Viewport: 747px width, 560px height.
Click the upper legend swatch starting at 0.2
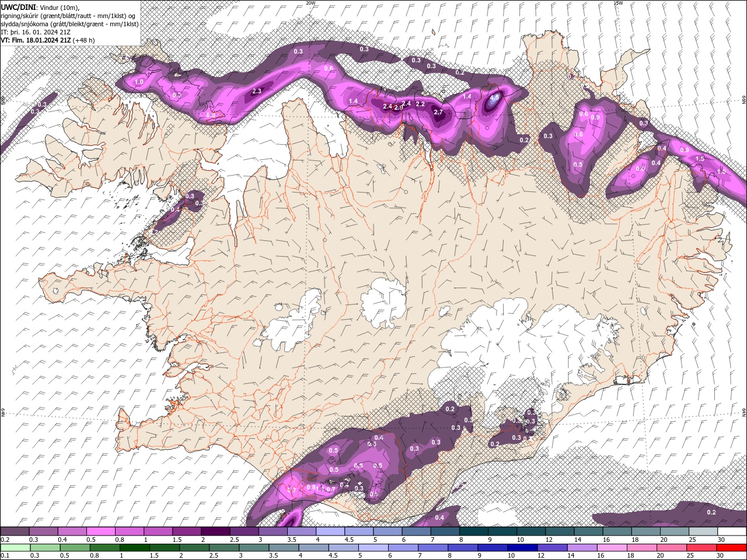[x=15, y=531]
